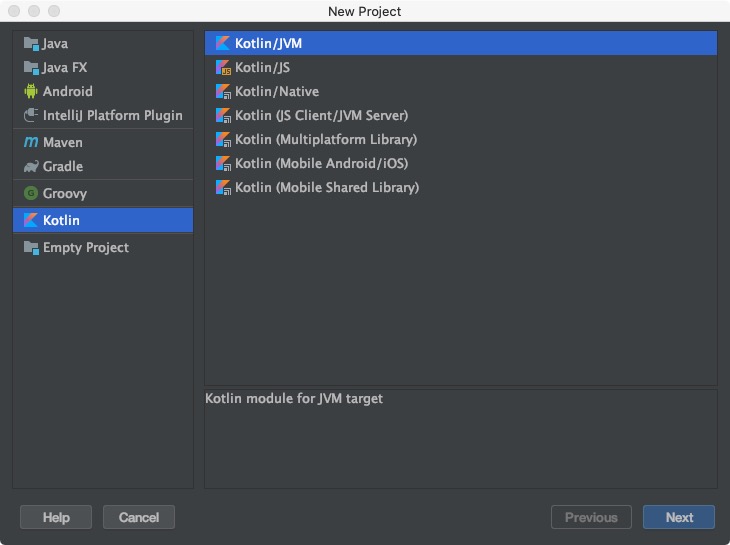Click the IntelliJ Platform Plugin icon
The width and height of the screenshot is (730, 545).
click(x=31, y=116)
